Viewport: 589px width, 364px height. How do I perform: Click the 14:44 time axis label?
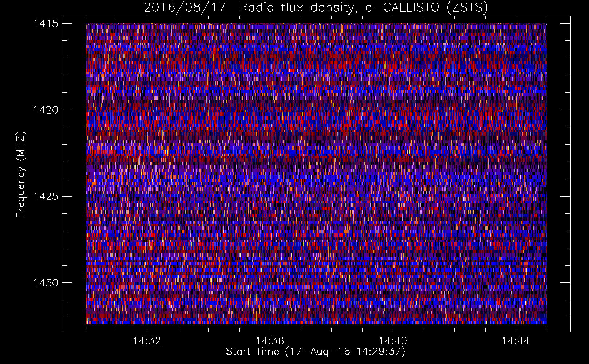click(516, 341)
